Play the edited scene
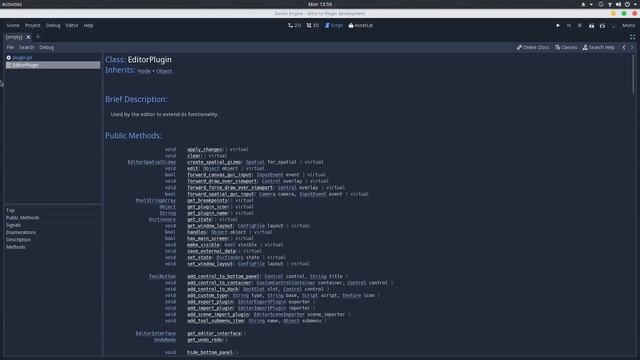This screenshot has height=360, width=640. pyautogui.click(x=591, y=26)
